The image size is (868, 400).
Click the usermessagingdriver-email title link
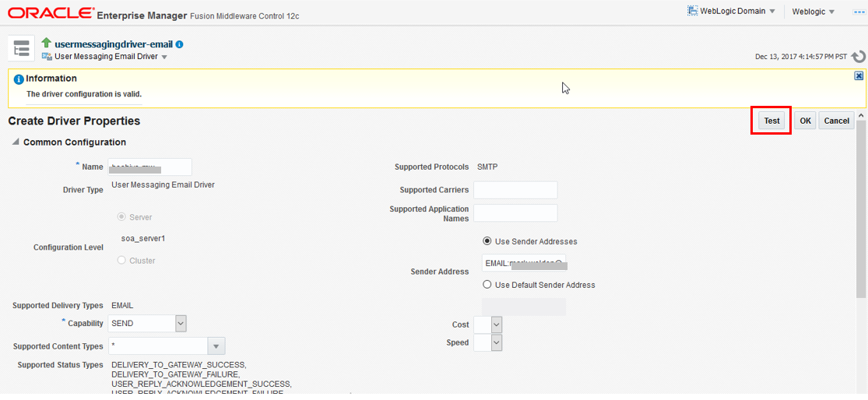tap(114, 44)
